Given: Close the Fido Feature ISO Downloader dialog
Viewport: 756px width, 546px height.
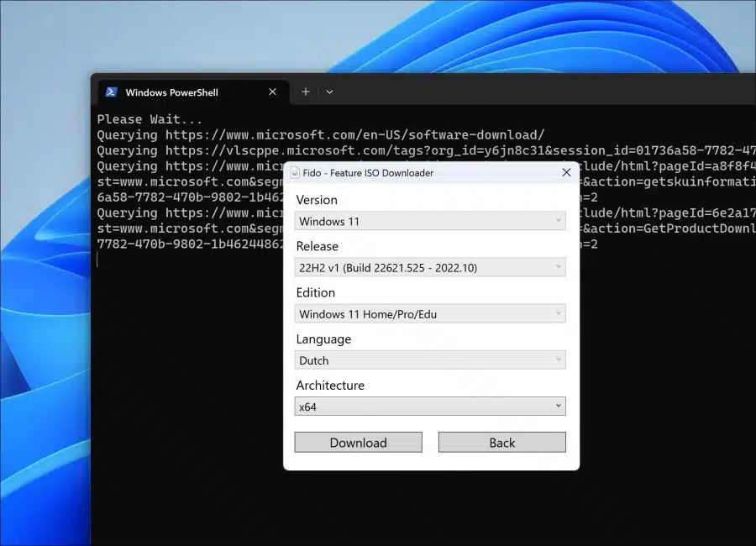Looking at the screenshot, I should pyautogui.click(x=566, y=172).
